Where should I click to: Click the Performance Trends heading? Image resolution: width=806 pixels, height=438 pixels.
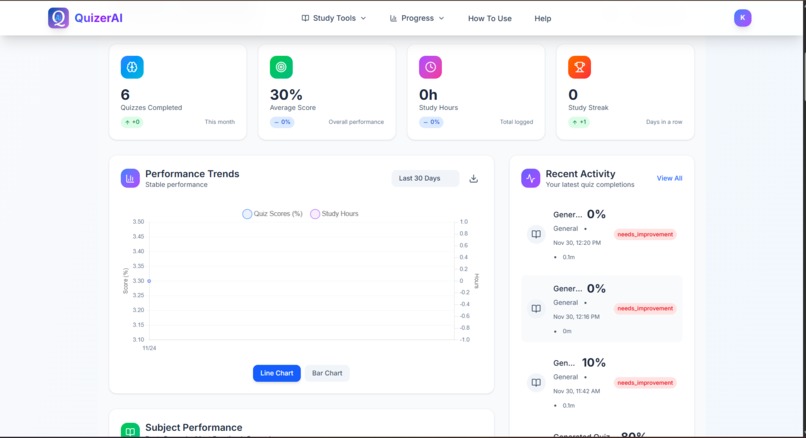click(x=192, y=174)
